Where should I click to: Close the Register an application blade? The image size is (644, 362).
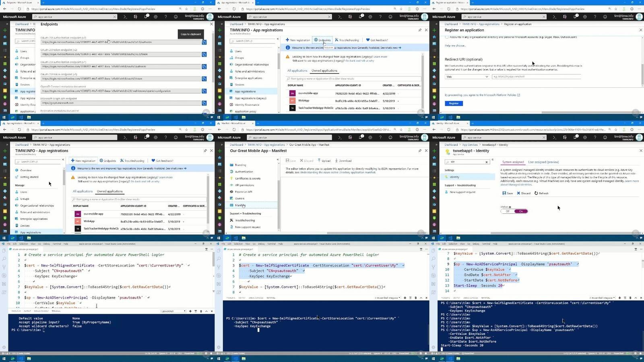[641, 30]
